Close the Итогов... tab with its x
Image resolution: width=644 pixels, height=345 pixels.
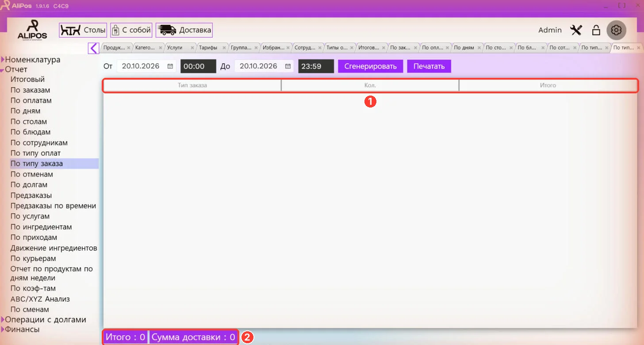pyautogui.click(x=383, y=48)
